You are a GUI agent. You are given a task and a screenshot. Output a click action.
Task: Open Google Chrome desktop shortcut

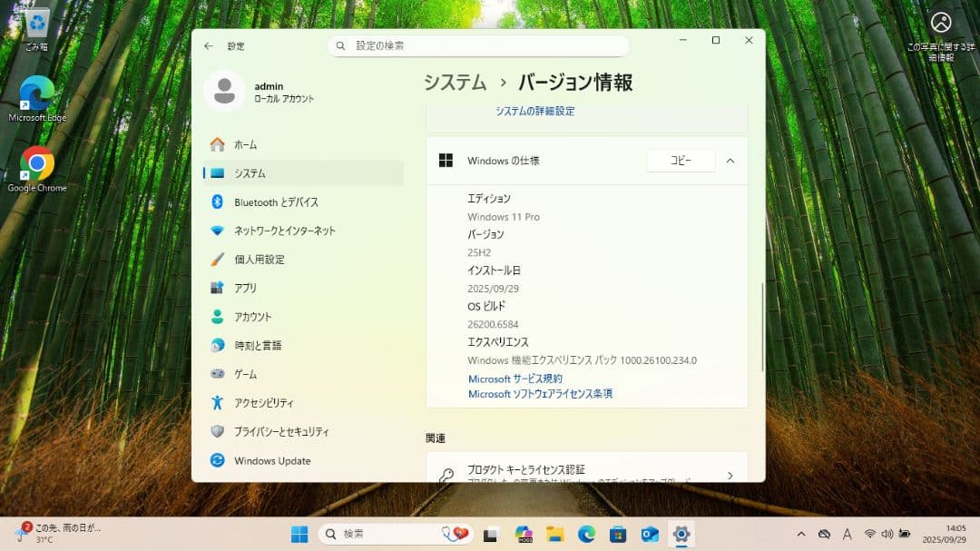click(x=37, y=169)
